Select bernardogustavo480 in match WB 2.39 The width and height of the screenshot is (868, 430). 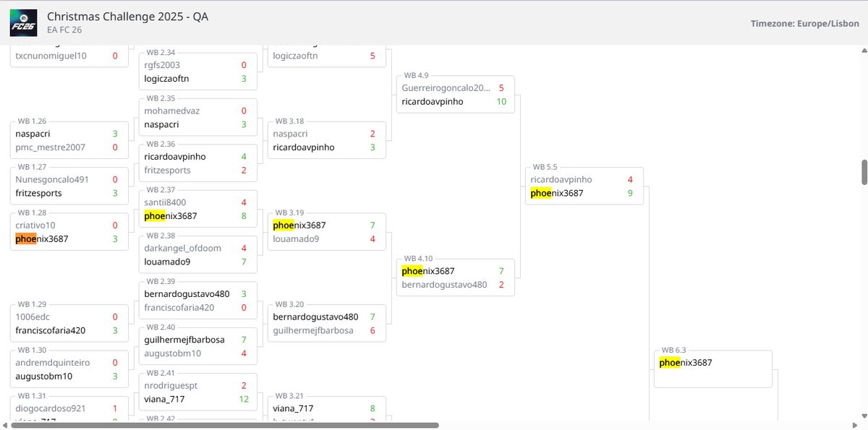(187, 294)
